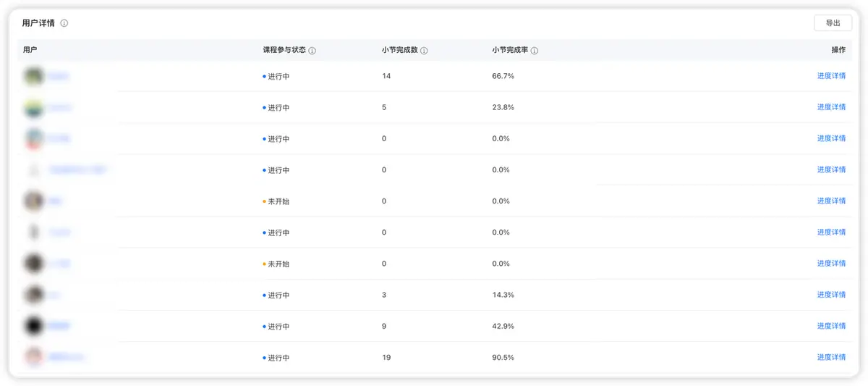Click the user avatar in the 42.9% row
Image resolution: width=868 pixels, height=386 pixels.
pos(33,326)
